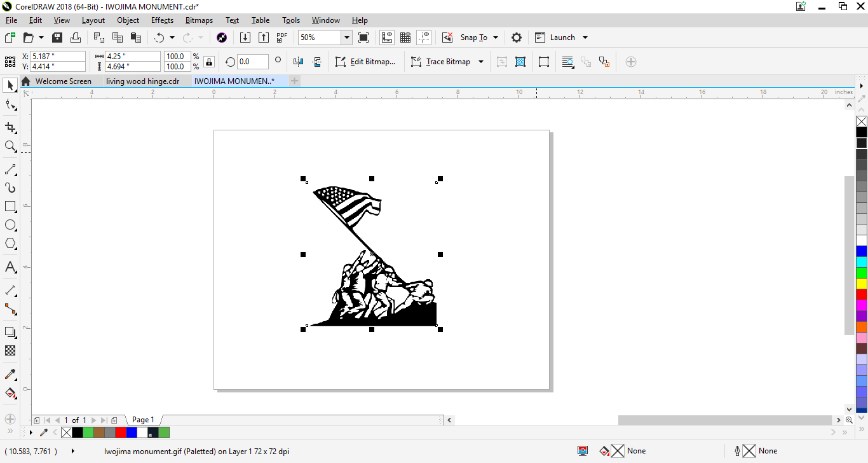Select the Polygon tool
The height and width of the screenshot is (463, 868).
[10, 244]
